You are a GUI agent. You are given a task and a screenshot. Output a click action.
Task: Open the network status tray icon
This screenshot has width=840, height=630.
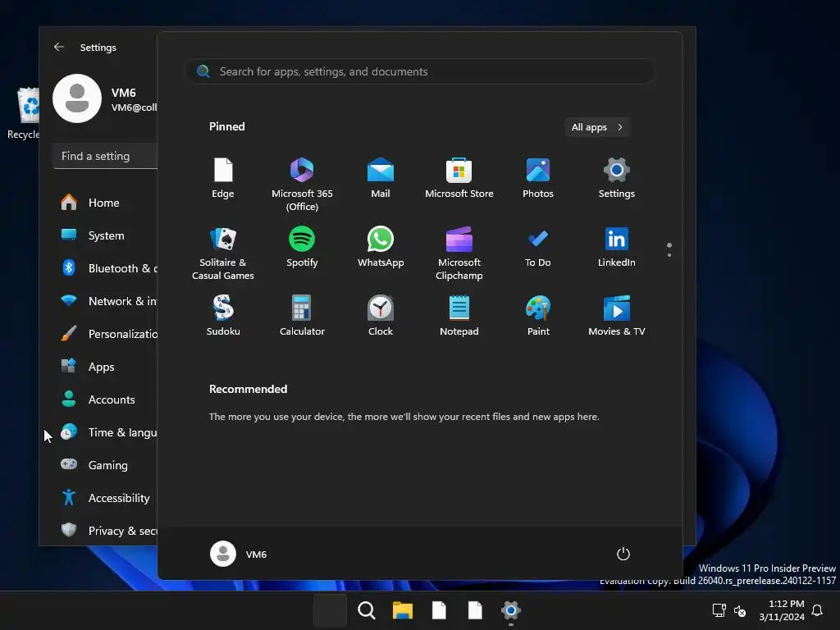(x=719, y=610)
